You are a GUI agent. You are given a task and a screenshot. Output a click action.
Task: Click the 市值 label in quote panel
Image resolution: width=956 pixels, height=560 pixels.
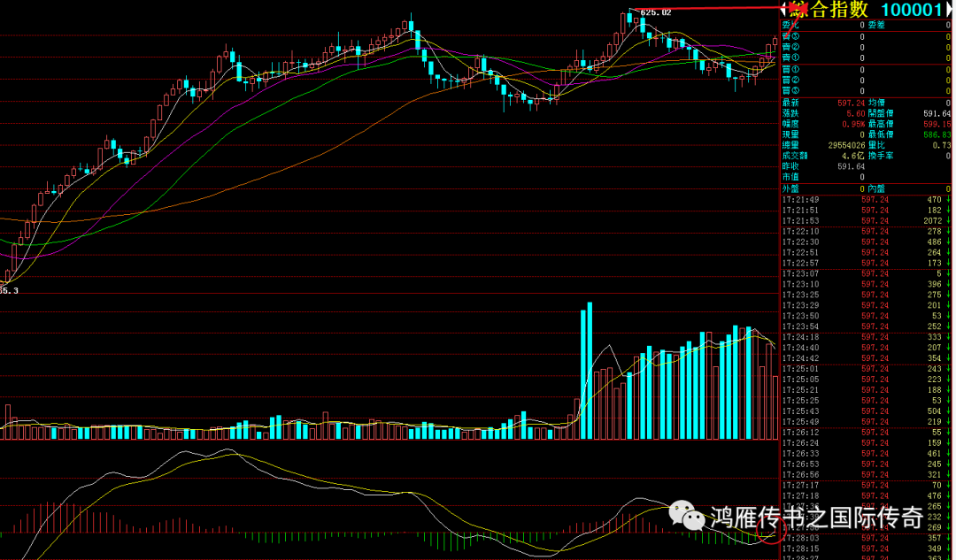(790, 177)
